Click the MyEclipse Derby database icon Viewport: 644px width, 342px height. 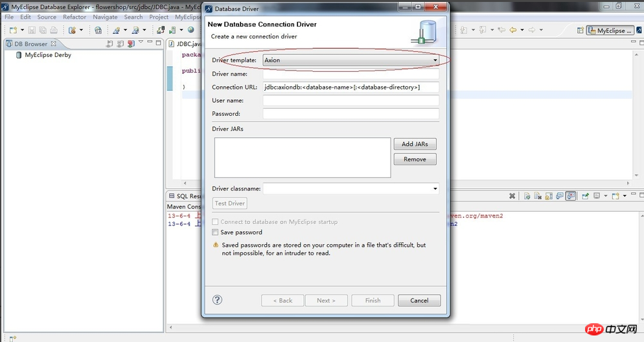[19, 56]
